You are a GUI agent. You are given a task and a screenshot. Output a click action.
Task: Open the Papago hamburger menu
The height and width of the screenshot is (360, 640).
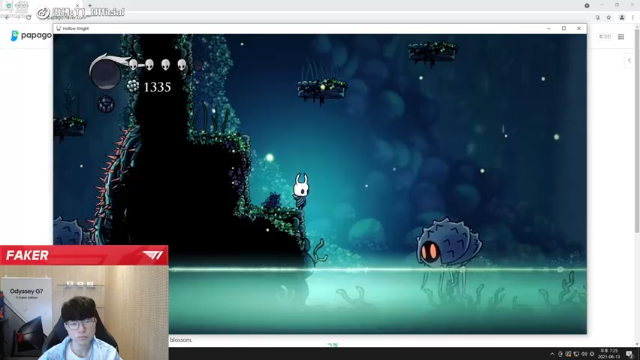click(x=621, y=37)
